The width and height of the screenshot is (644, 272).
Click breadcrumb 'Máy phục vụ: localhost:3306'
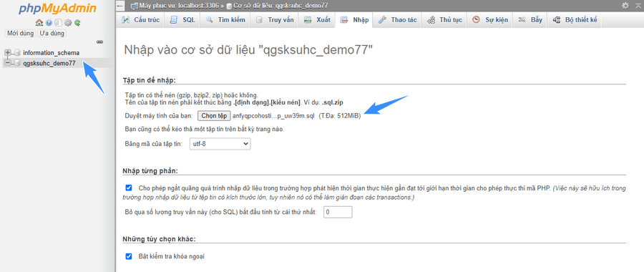coord(178,6)
